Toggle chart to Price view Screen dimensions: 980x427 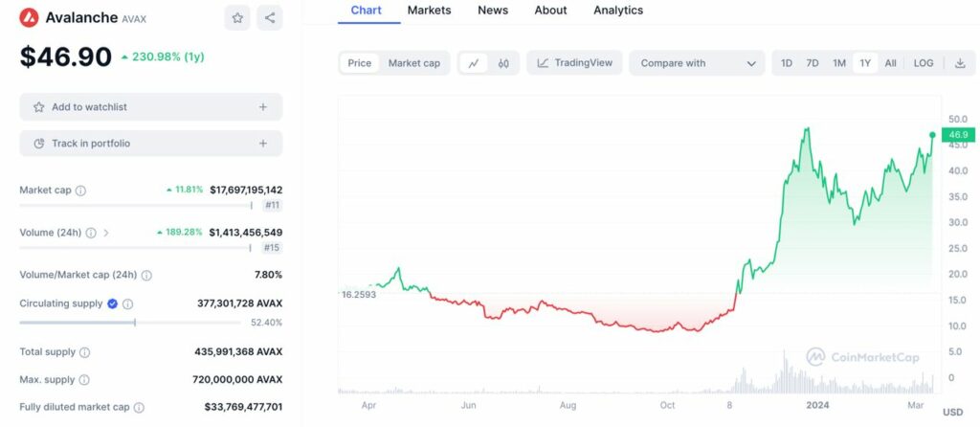click(x=360, y=63)
